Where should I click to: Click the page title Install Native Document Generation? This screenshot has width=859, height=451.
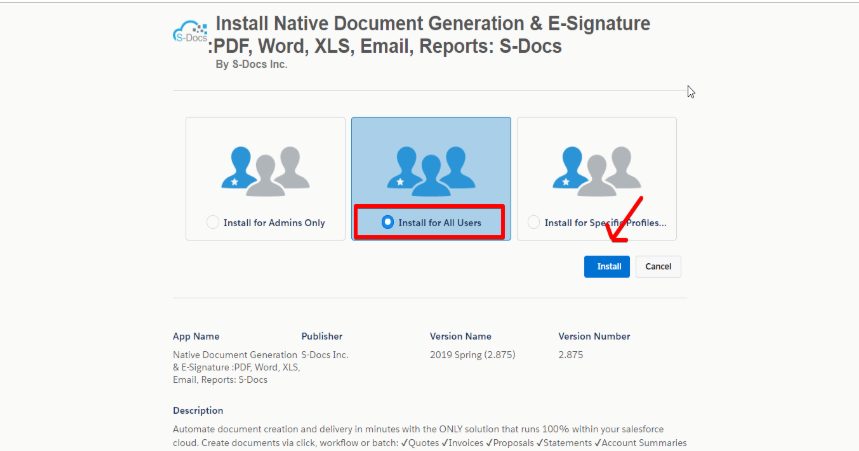(429, 35)
